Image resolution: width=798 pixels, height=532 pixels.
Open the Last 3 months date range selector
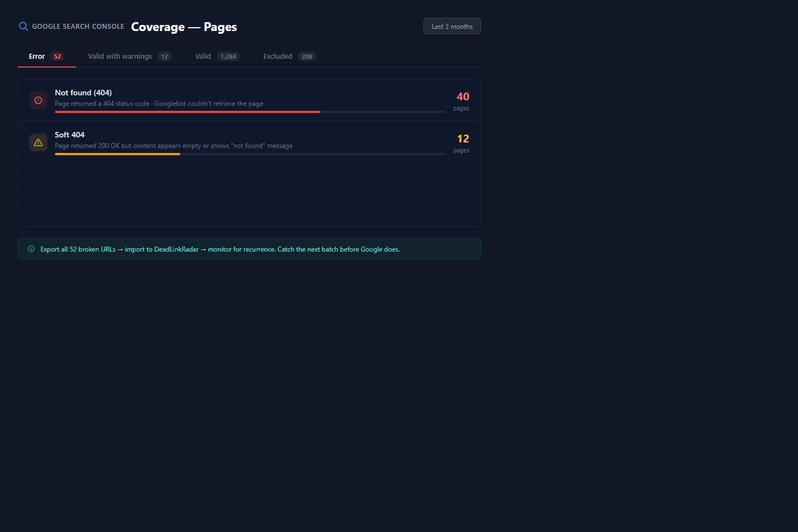452,27
